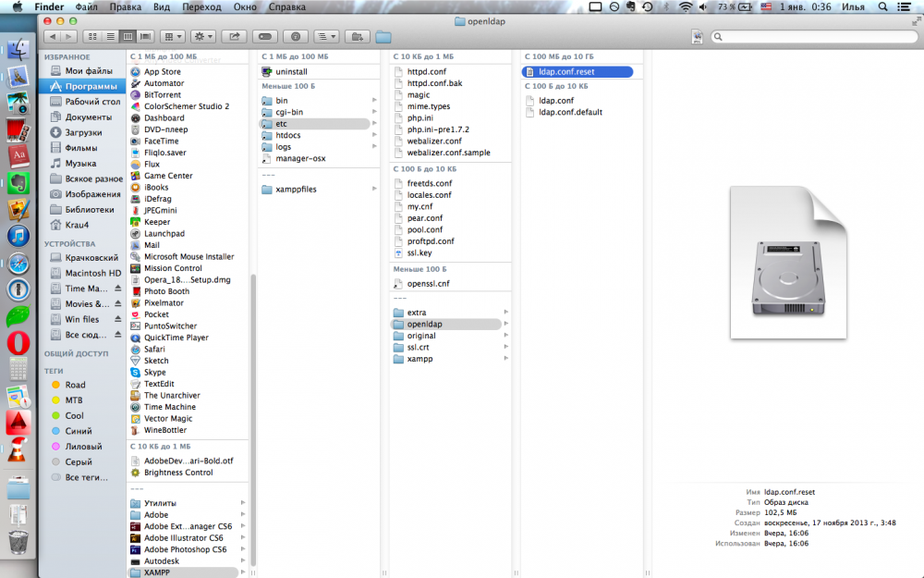Viewport: 924px width, 578px height.
Task: Select the orange Road tag
Action: 75,385
